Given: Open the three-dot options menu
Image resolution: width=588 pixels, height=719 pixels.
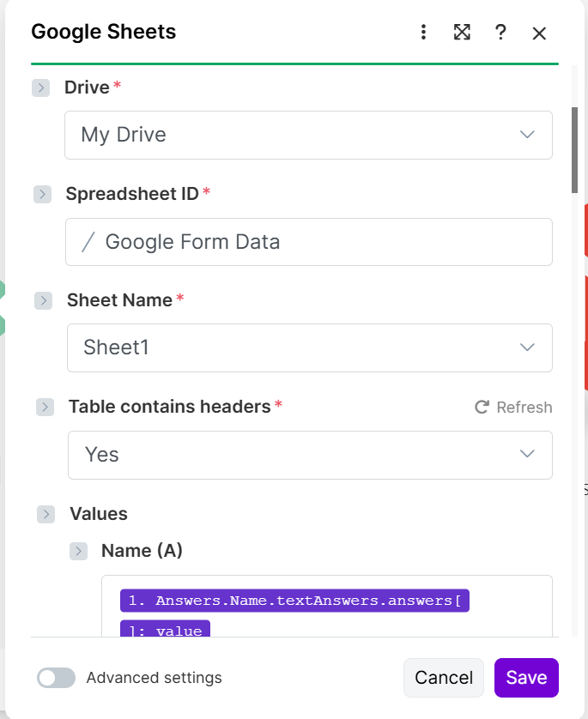Looking at the screenshot, I should (423, 32).
